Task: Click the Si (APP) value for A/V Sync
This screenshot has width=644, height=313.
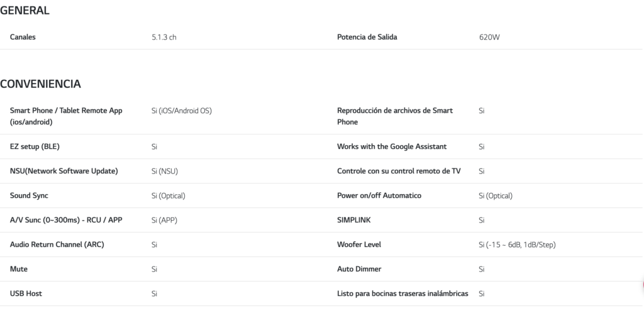Action: (164, 220)
